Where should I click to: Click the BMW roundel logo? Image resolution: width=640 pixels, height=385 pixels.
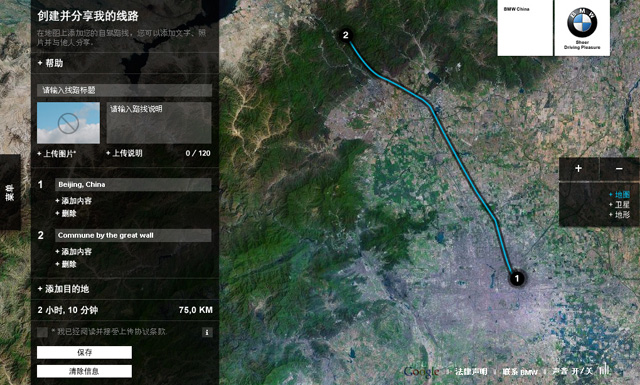click(x=582, y=22)
